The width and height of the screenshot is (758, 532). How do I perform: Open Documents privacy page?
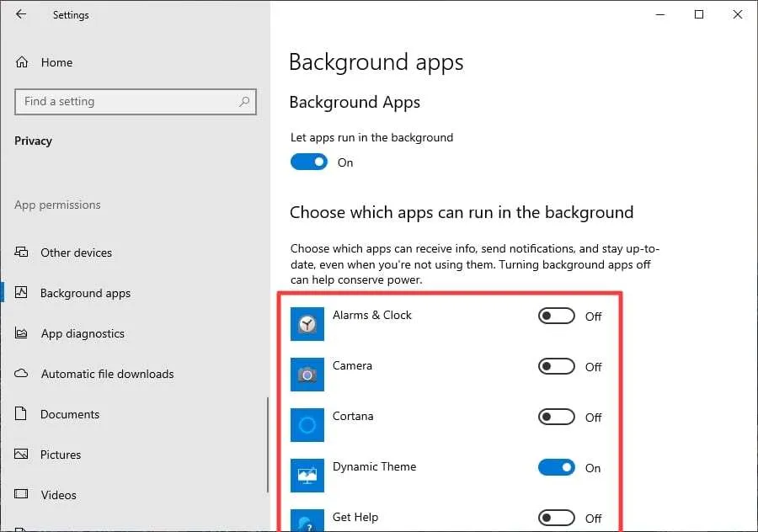[x=70, y=414]
